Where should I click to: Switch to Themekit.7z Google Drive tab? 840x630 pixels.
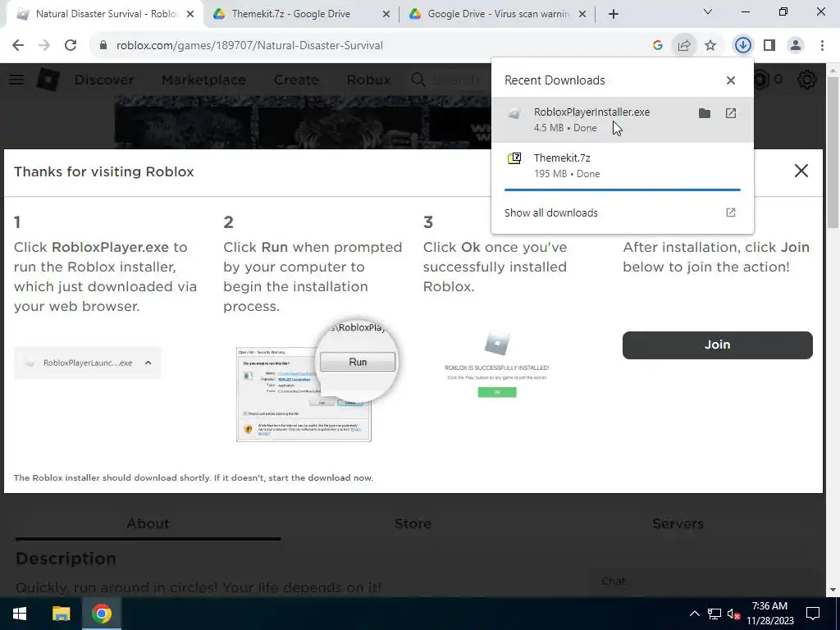coord(300,14)
